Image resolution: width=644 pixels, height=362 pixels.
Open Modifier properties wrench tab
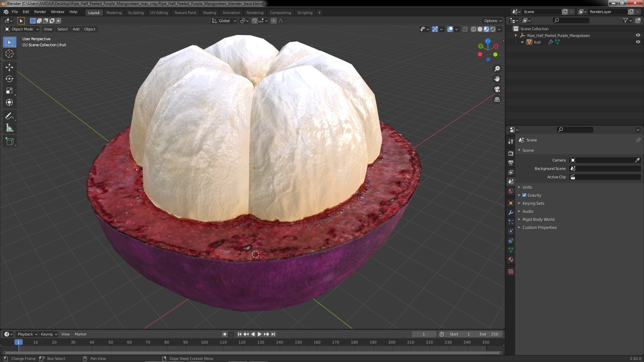511,213
